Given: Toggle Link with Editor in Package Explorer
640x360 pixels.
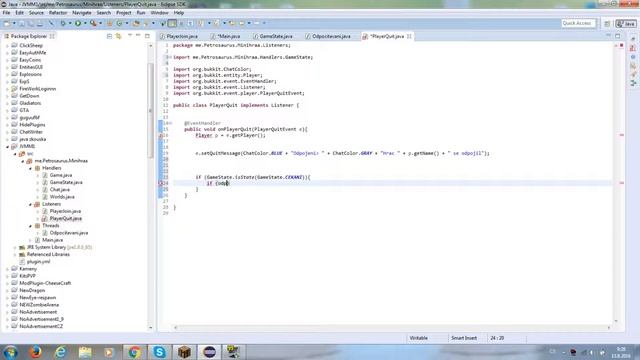Looking at the screenshot, I should click(118, 36).
